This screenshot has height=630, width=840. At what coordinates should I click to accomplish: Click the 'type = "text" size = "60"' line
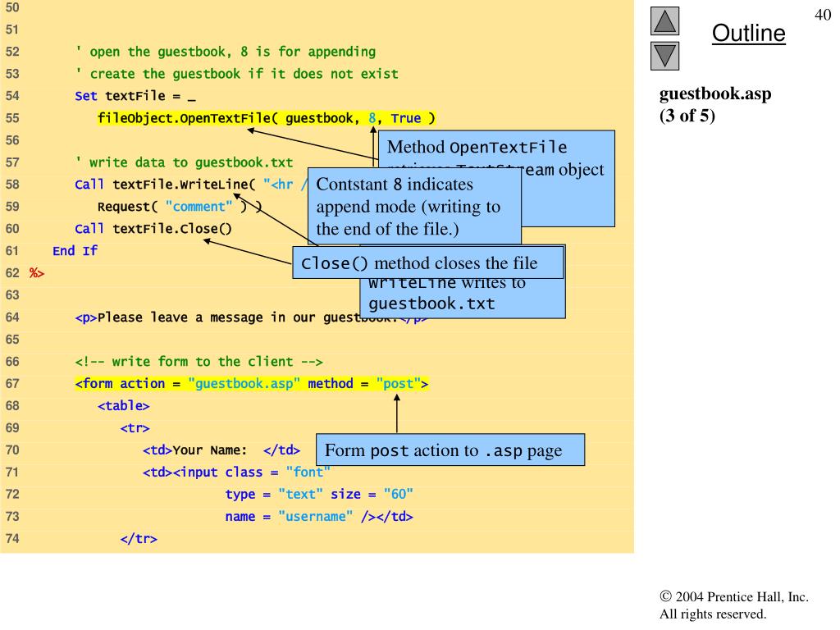point(319,495)
